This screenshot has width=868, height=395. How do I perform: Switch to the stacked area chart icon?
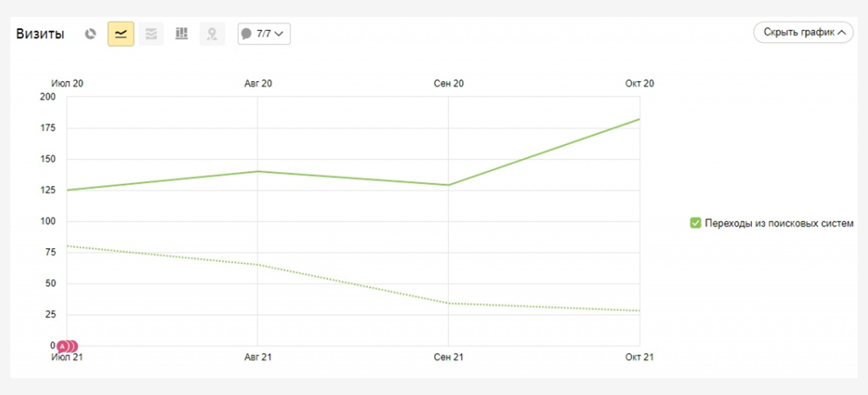coord(151,34)
